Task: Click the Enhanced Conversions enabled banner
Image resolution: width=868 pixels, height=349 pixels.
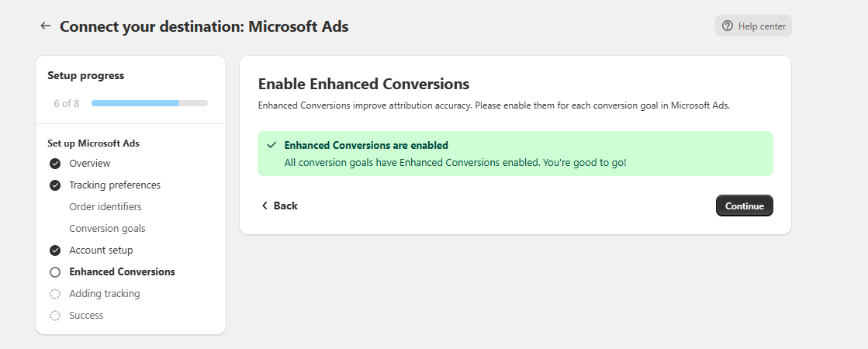Action: [x=515, y=154]
